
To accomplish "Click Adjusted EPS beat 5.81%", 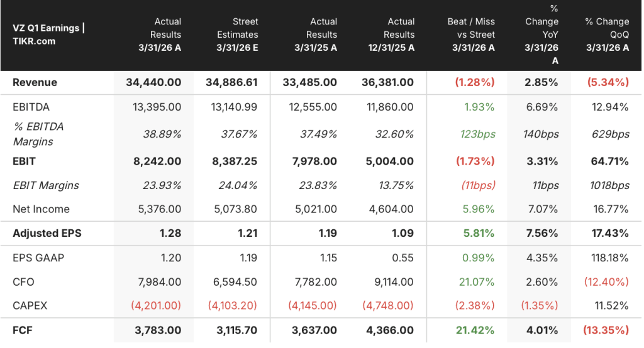I will click(x=479, y=234).
